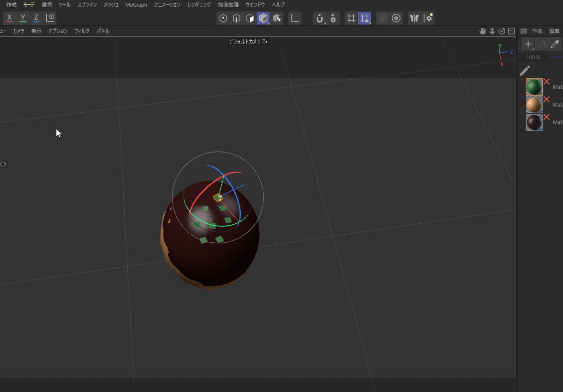Delete the green material with red X

coord(546,81)
